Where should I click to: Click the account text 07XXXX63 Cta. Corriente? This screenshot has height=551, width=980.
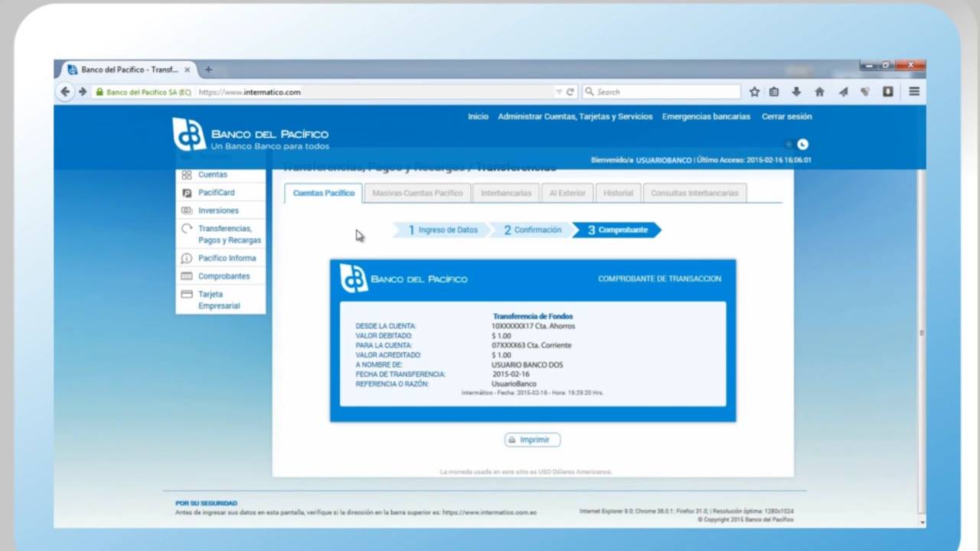(531, 345)
